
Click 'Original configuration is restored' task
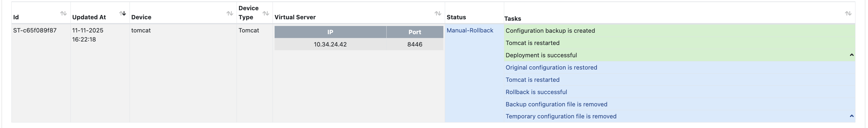coord(551,68)
